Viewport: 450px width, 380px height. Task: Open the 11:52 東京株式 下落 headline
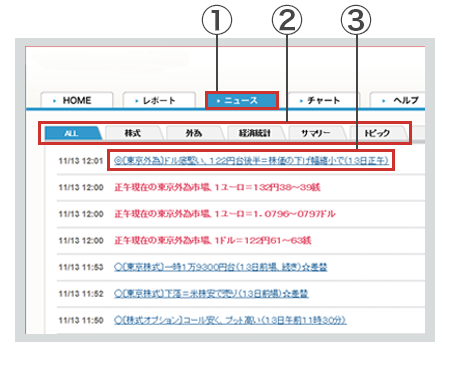click(x=211, y=294)
